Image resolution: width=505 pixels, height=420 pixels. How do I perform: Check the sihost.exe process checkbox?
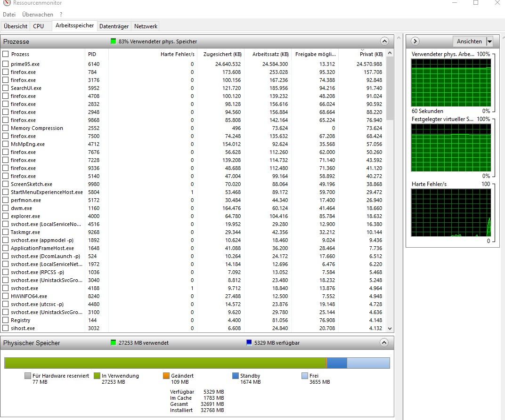click(x=6, y=328)
